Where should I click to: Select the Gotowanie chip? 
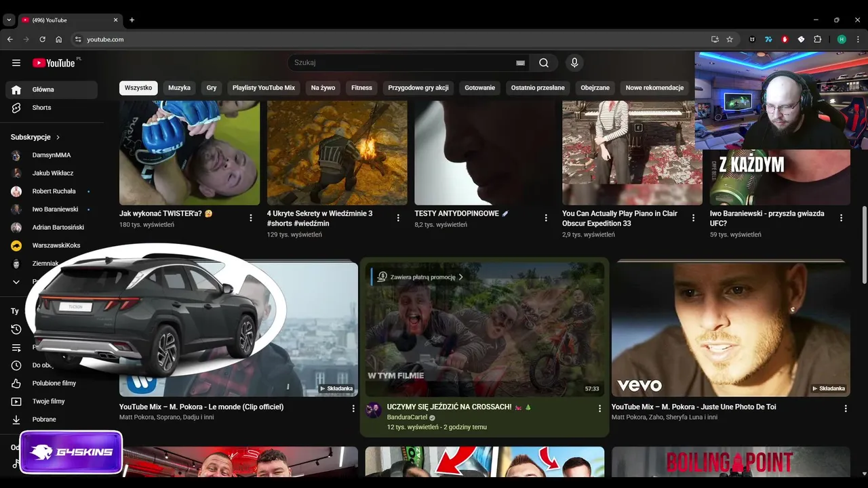click(x=480, y=88)
